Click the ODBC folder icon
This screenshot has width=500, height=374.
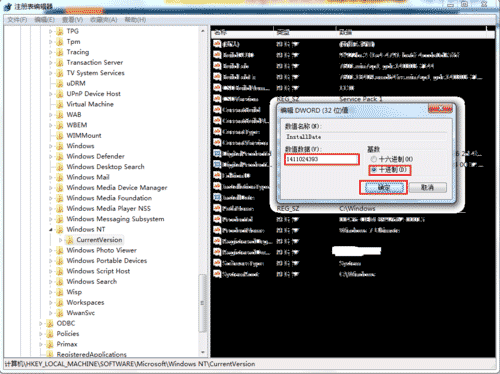(x=50, y=323)
